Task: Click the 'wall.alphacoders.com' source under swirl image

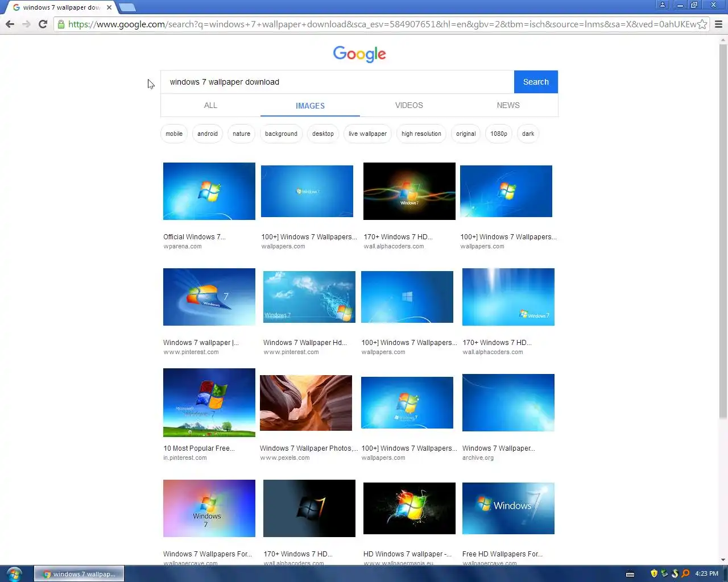Action: coord(394,247)
